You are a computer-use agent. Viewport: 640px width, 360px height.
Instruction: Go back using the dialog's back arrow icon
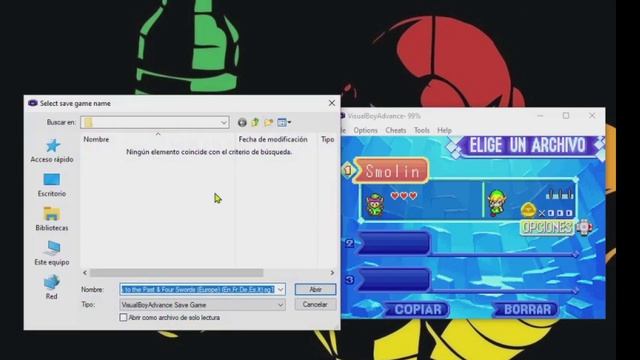click(242, 122)
